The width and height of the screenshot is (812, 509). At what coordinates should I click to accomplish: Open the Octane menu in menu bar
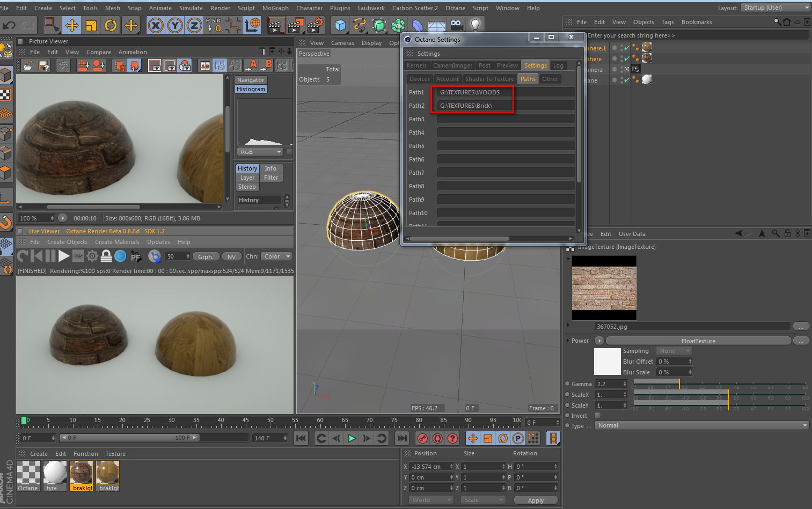455,8
